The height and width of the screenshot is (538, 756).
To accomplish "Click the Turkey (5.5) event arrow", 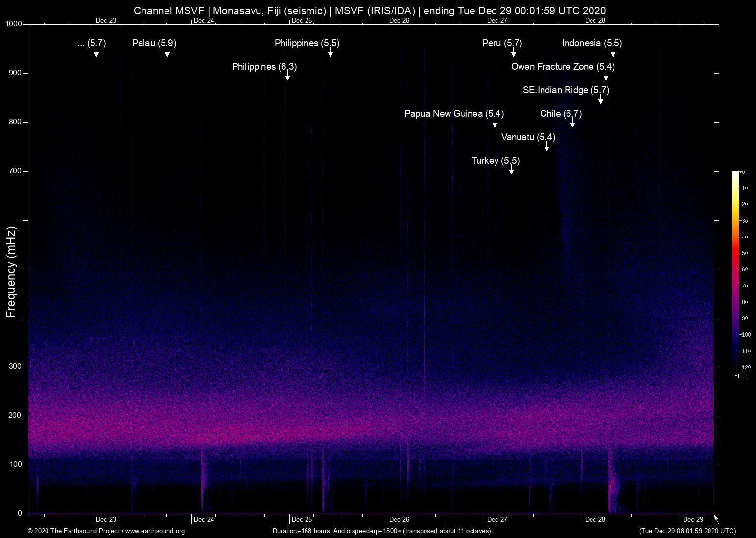I will 512,171.
